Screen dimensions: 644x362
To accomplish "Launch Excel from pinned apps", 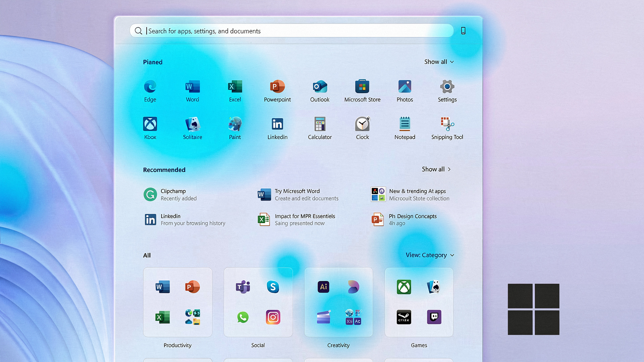I will [x=235, y=87].
